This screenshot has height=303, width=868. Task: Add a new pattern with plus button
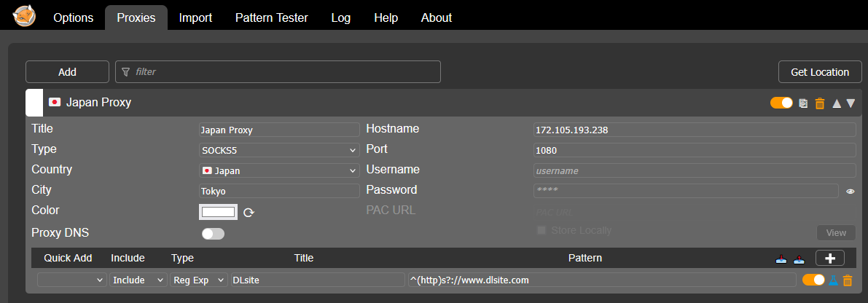830,258
